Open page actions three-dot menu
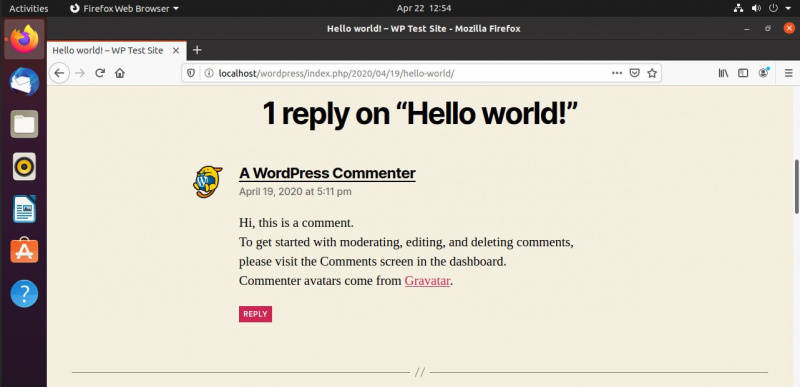 click(x=617, y=73)
